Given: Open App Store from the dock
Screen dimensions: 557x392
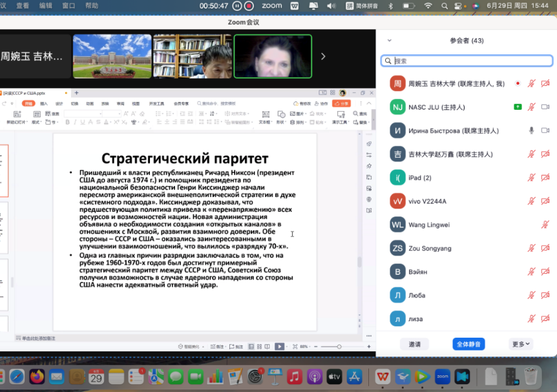Looking at the screenshot, I should pyautogui.click(x=353, y=376).
